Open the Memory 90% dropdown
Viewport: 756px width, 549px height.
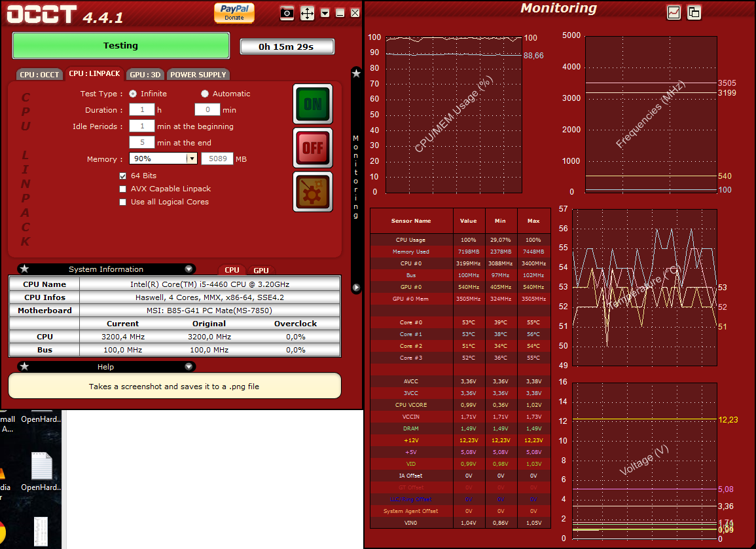pos(192,159)
